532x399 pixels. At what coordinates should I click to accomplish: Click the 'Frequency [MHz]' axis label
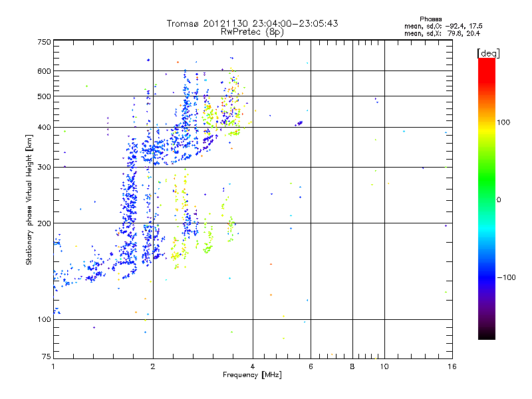click(252, 375)
